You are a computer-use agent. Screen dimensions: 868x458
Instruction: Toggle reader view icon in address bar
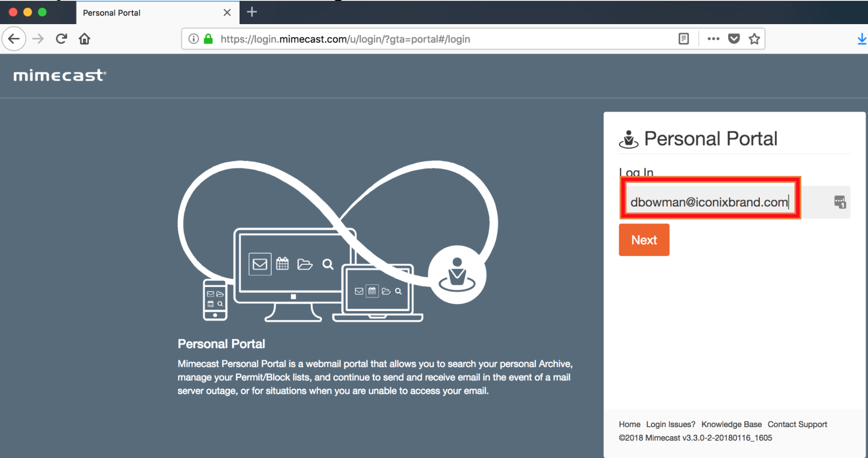(x=683, y=39)
